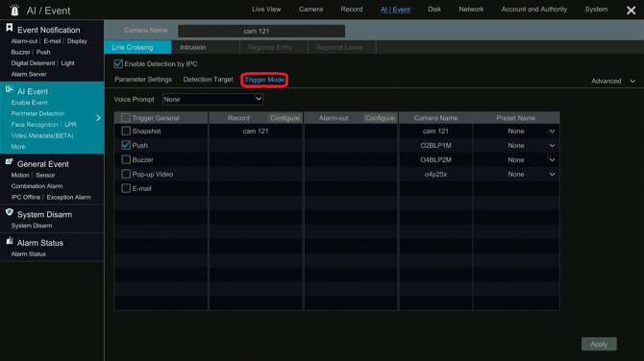
Task: Open the System menu
Action: click(x=596, y=9)
